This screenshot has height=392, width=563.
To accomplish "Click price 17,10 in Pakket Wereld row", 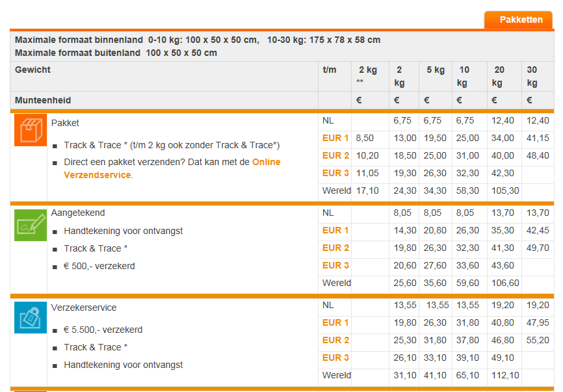I will pyautogui.click(x=367, y=191).
